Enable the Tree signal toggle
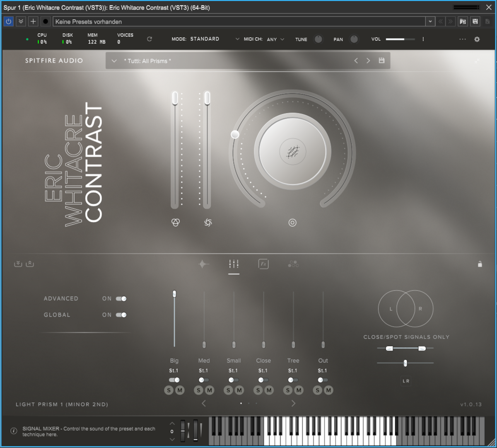The height and width of the screenshot is (448, 497). [293, 380]
